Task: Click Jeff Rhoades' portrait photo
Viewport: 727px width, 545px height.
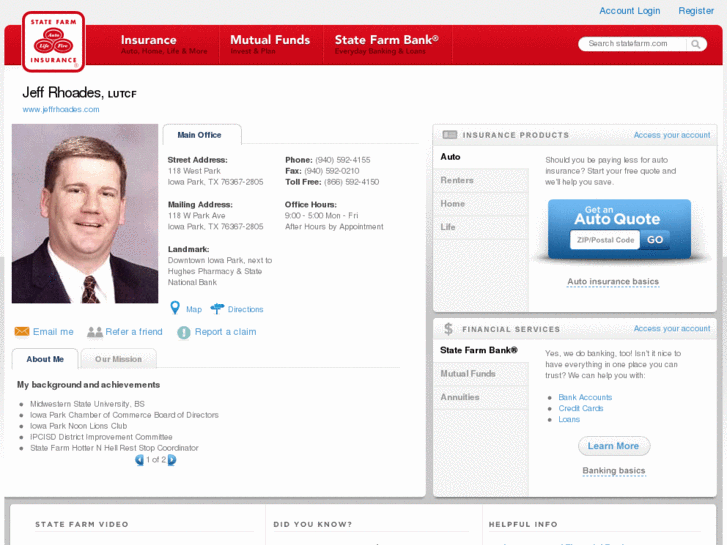Action: (85, 213)
